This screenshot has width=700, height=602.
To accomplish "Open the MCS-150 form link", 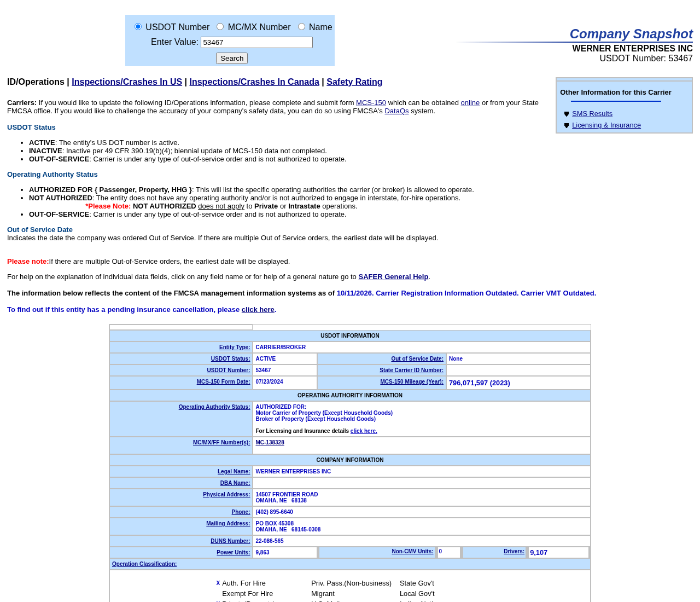I will pos(371,103).
